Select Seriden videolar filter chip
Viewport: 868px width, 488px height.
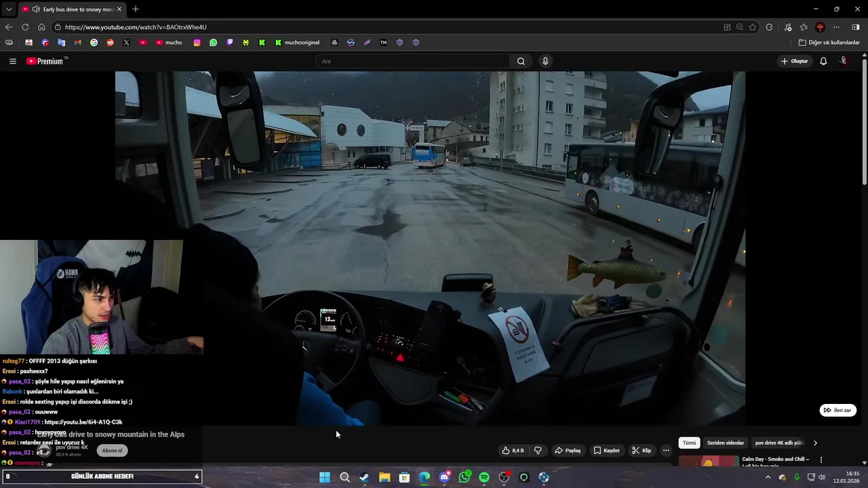point(726,443)
